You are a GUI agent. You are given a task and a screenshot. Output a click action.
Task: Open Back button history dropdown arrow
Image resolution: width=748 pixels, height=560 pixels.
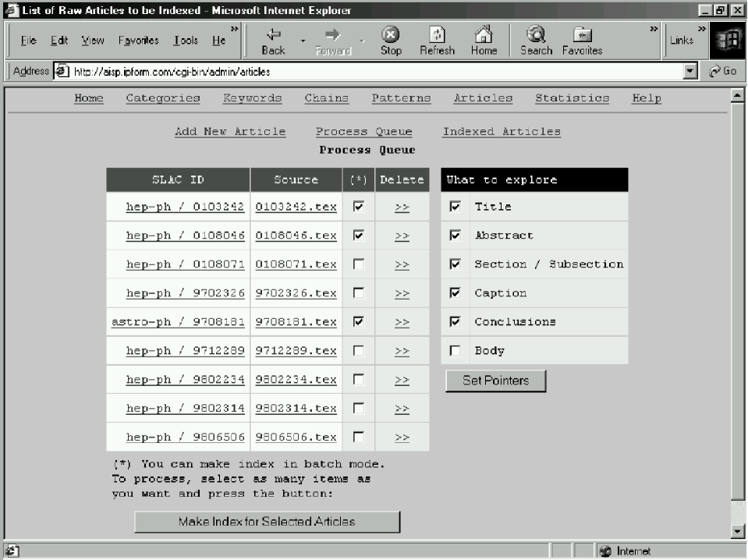pyautogui.click(x=303, y=41)
